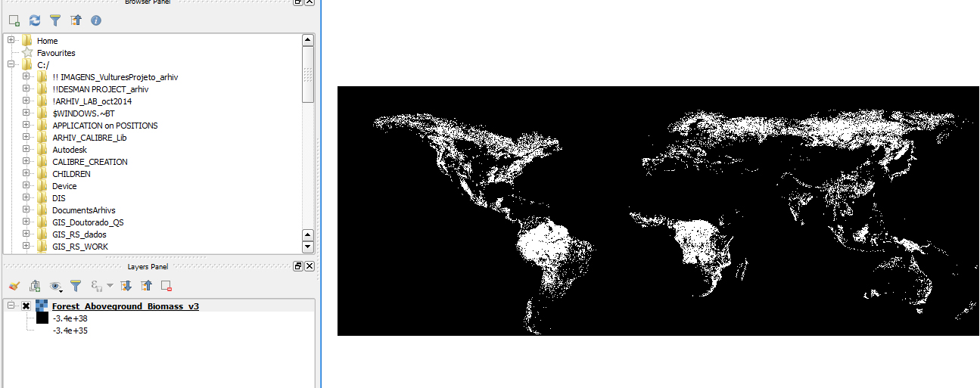Click folder icon of DIS entry

coord(42,198)
